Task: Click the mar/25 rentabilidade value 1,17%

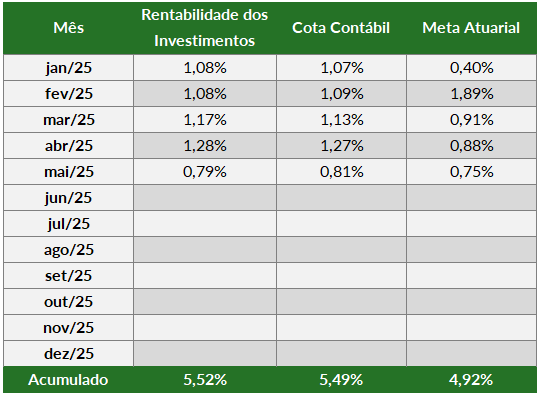Action: click(205, 120)
